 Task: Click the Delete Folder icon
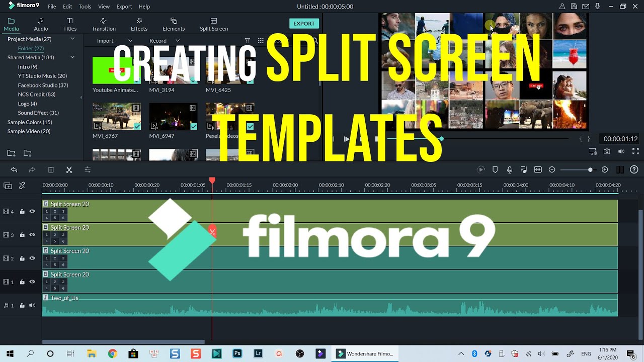(28, 153)
